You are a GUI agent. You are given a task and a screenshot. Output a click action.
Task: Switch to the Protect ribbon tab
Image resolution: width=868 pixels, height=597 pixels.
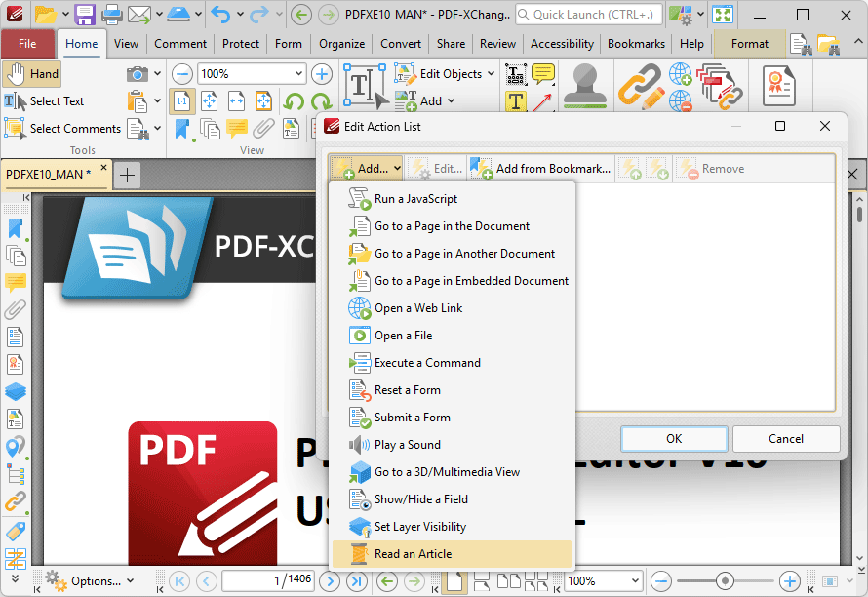point(240,44)
